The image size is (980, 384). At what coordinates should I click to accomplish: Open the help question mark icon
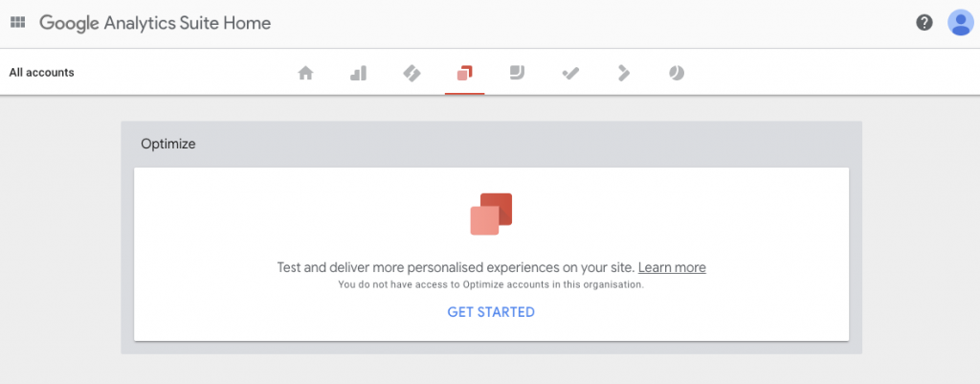coord(924,23)
